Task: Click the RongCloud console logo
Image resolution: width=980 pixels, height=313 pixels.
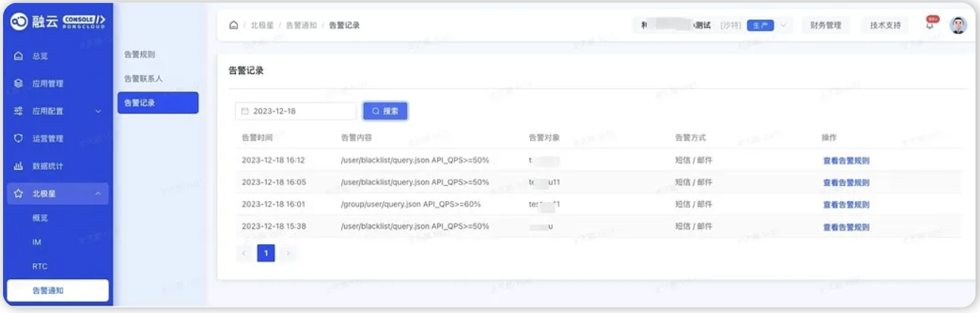Action: [x=58, y=23]
